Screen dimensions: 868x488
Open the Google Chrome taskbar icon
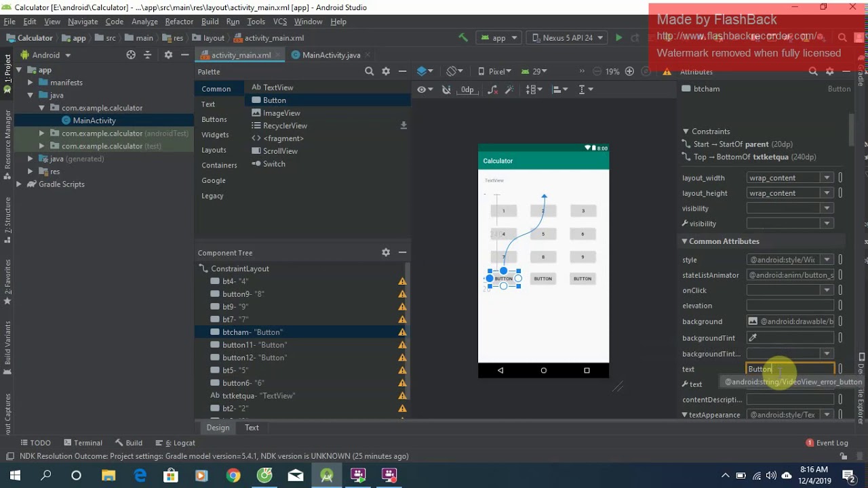[233, 475]
